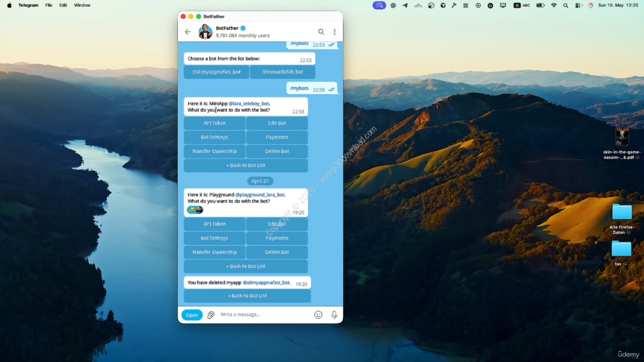
Task: Open the ABC input source menu
Action: click(x=522, y=6)
